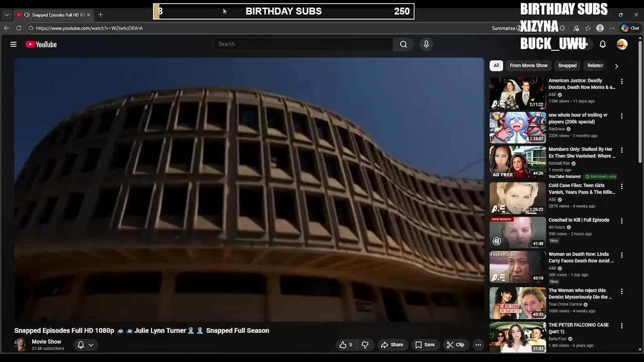Open options for American Justice video

622,81
